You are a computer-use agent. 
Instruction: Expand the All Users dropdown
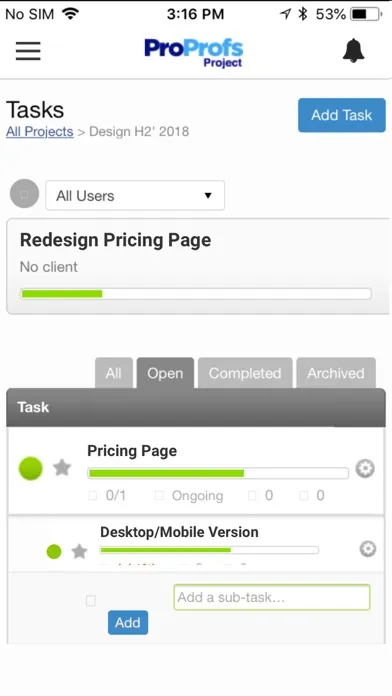pyautogui.click(x=135, y=195)
